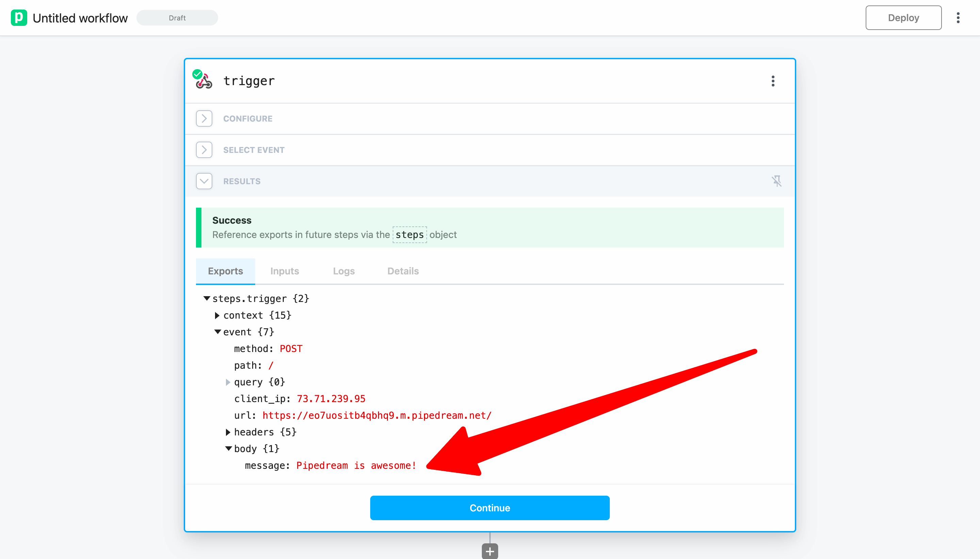Expand the headers {5} node
980x559 pixels.
click(228, 432)
